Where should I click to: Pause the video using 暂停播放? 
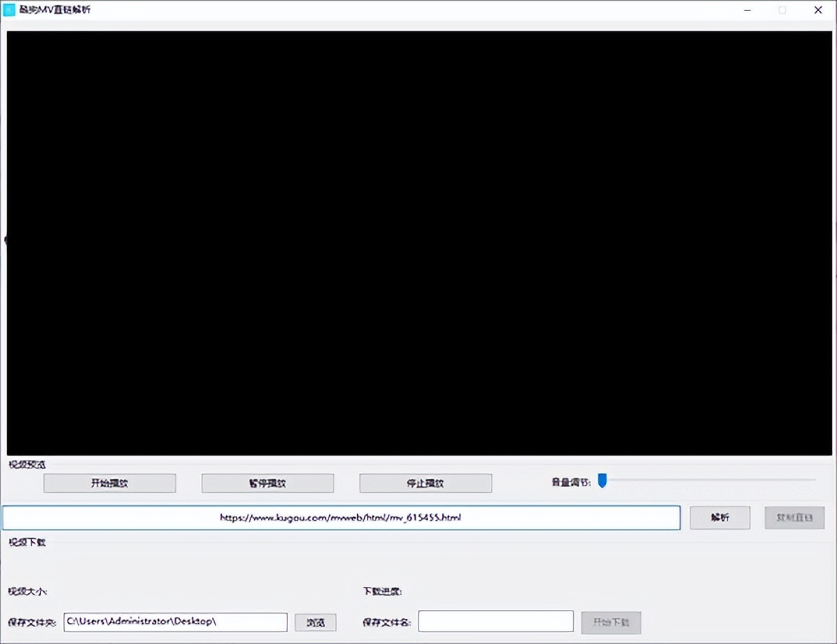click(x=268, y=483)
